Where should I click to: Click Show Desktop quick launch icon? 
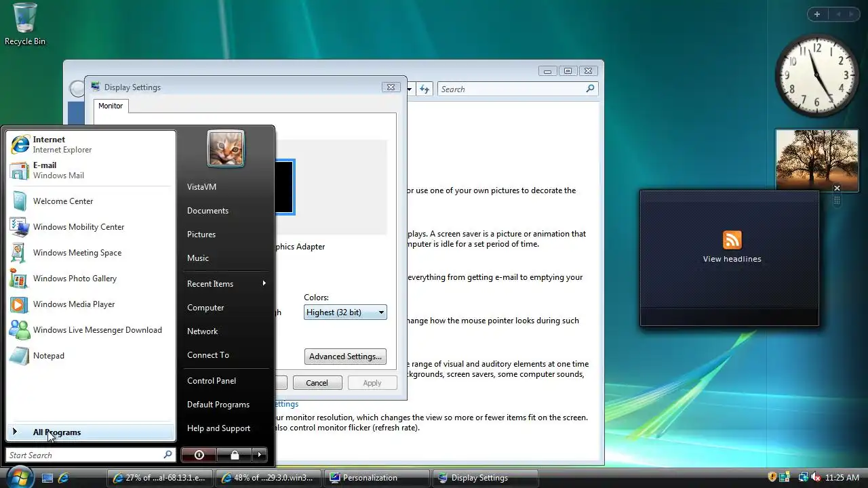(x=47, y=478)
